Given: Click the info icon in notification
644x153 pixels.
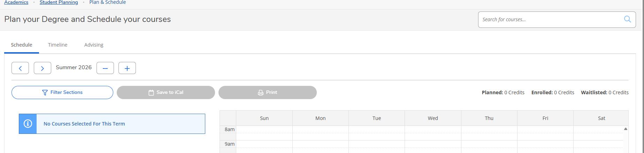Looking at the screenshot, I should point(28,124).
